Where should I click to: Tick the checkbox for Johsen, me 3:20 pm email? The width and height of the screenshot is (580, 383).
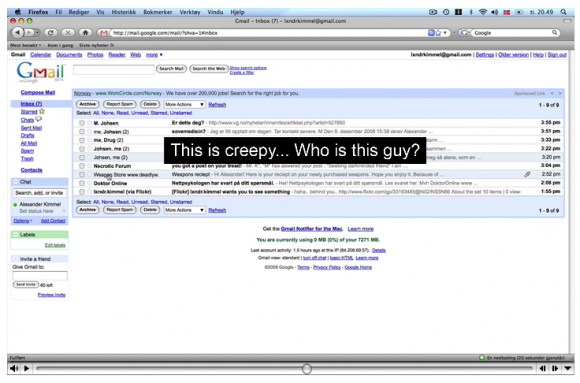click(x=82, y=157)
